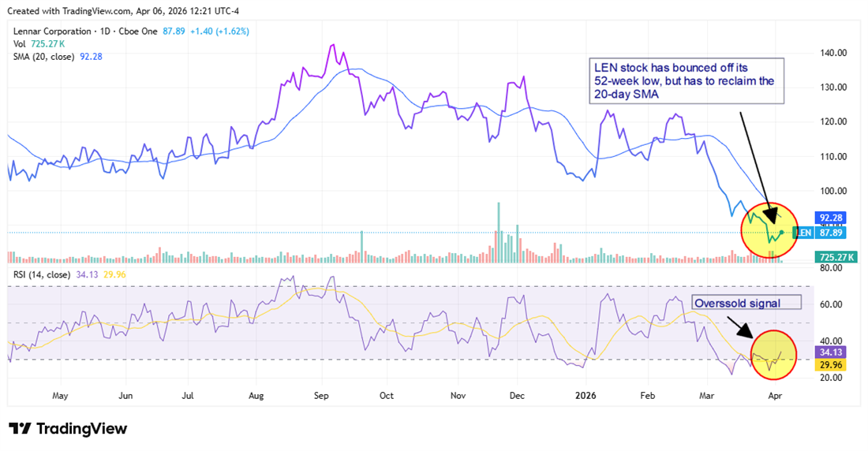The width and height of the screenshot is (868, 451).
Task: Click the 2026 label on the time axis
Action: (585, 393)
